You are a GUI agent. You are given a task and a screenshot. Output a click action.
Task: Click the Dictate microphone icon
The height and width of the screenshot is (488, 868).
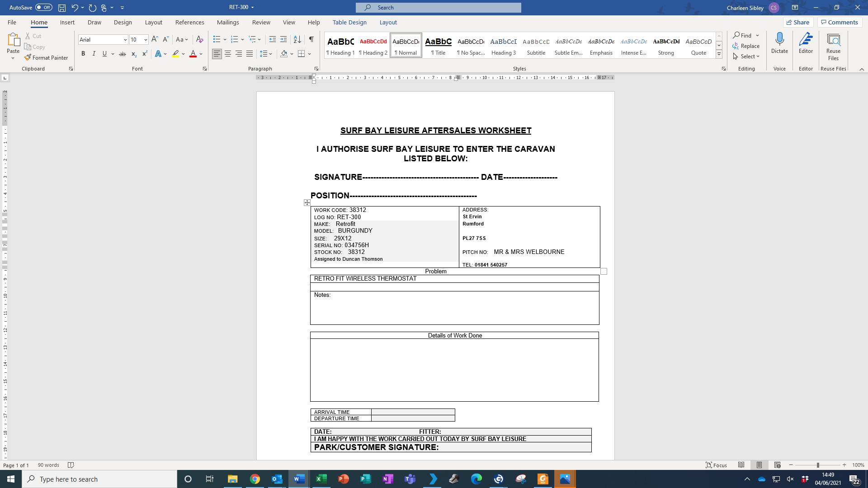click(x=779, y=40)
